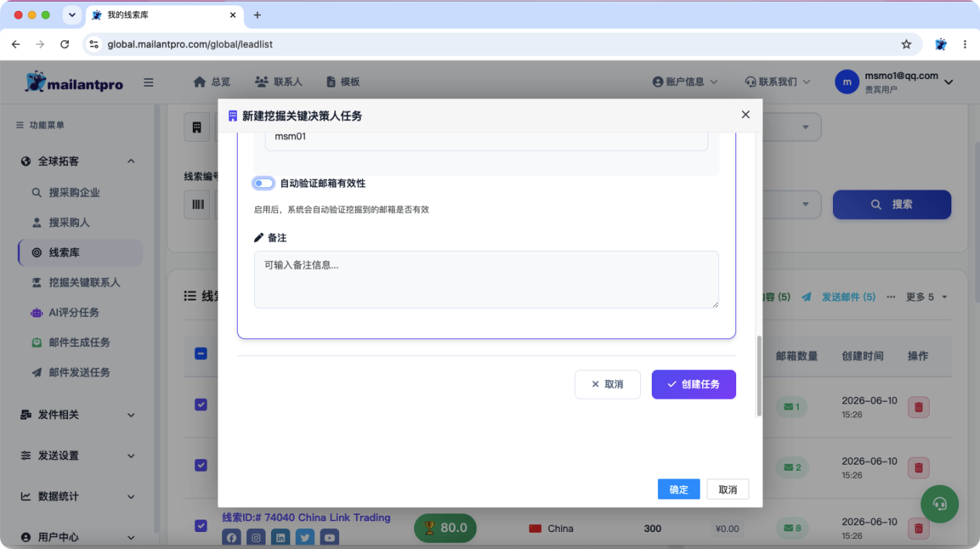
Task: Expand the 用户中心 sidebar section
Action: pos(77,537)
